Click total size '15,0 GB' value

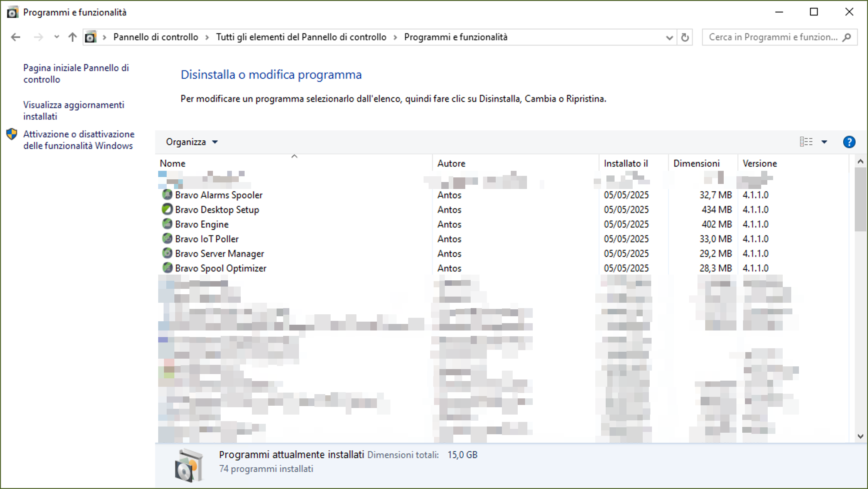(x=463, y=455)
